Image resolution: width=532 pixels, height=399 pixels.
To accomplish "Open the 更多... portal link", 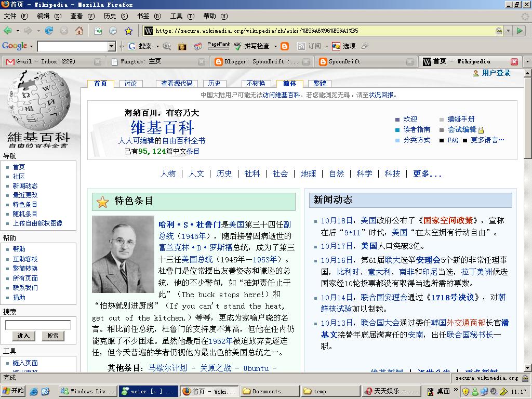I will [x=427, y=174].
